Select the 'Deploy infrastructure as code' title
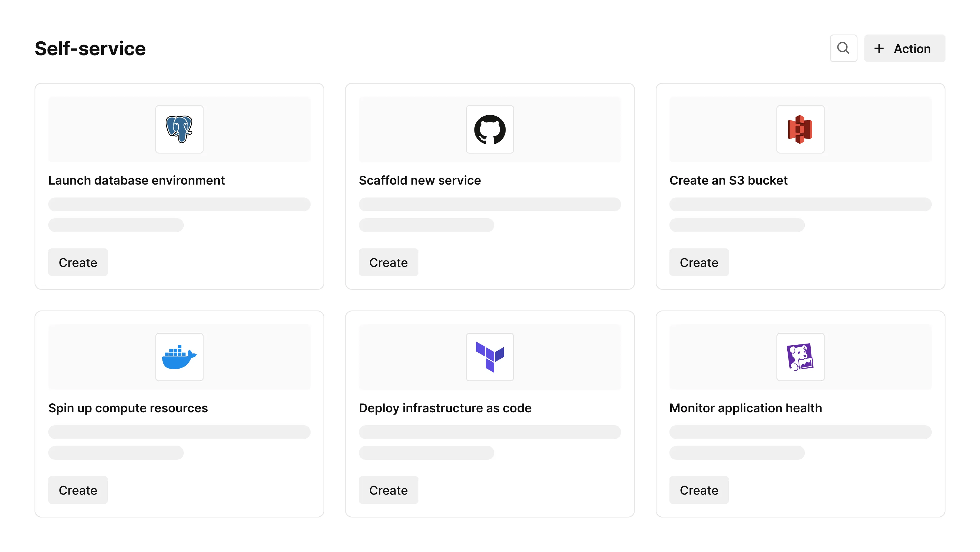 pos(445,408)
